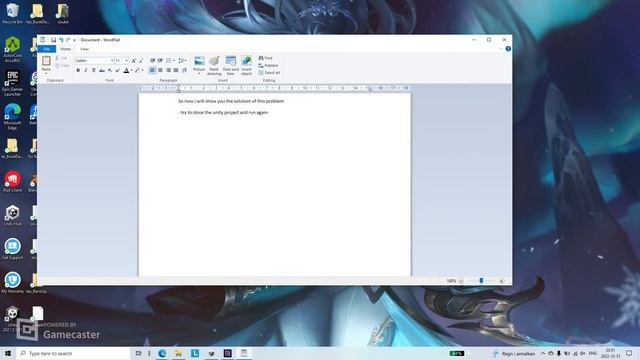
Task: Click the Shrink font icon
Action: (x=141, y=60)
